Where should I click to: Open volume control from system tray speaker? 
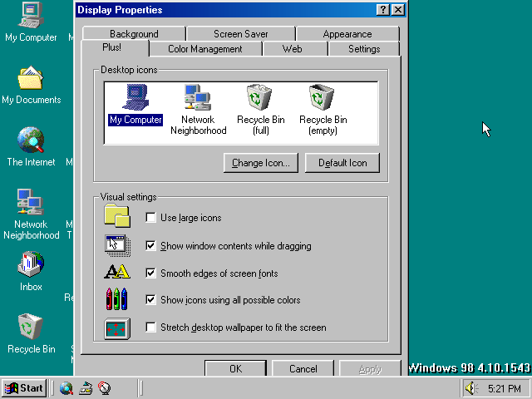click(x=471, y=388)
